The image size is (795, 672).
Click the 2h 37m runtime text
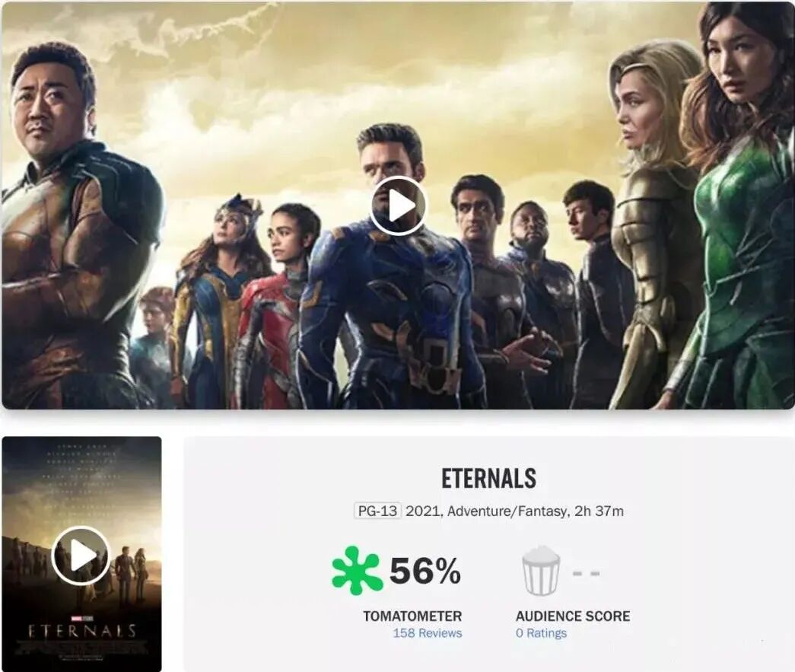(x=599, y=511)
